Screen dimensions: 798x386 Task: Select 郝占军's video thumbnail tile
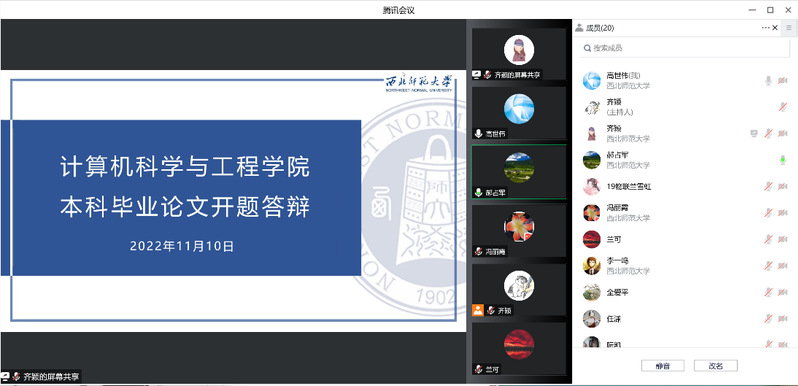click(519, 172)
